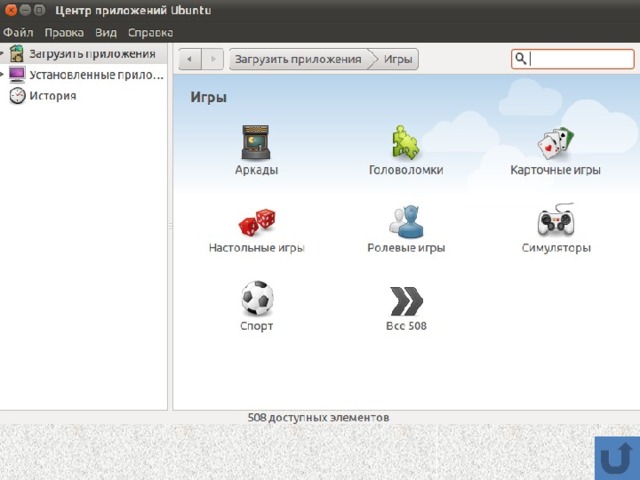640x480 pixels.
Task: Click the Симуляторы category label
Action: click(x=556, y=248)
